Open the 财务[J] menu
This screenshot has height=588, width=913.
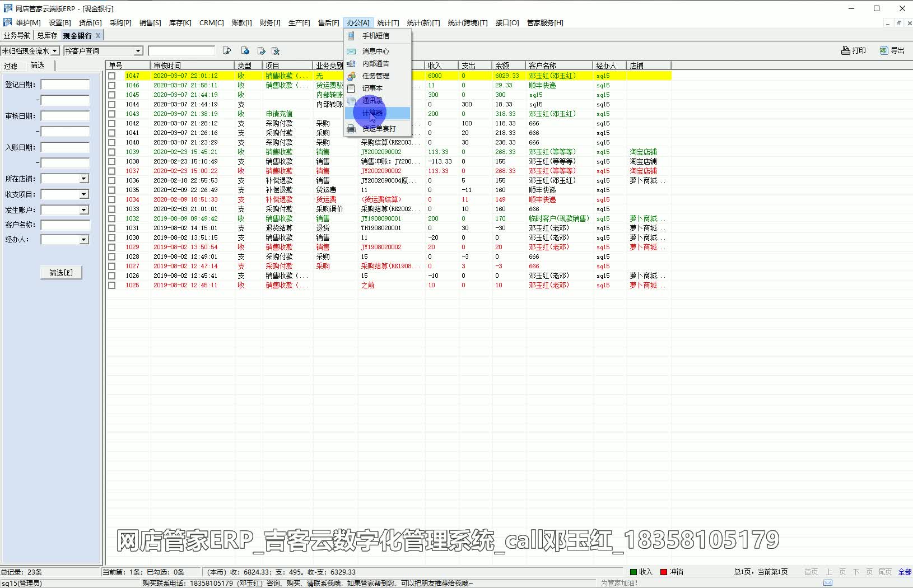point(269,23)
